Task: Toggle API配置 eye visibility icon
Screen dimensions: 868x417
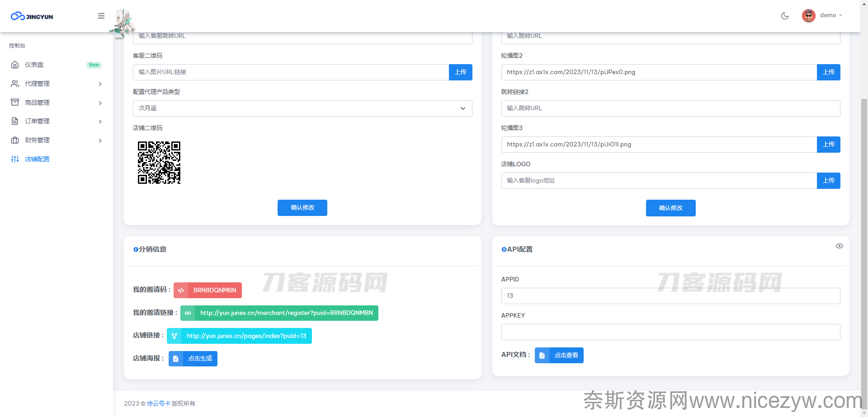Action: (x=840, y=246)
